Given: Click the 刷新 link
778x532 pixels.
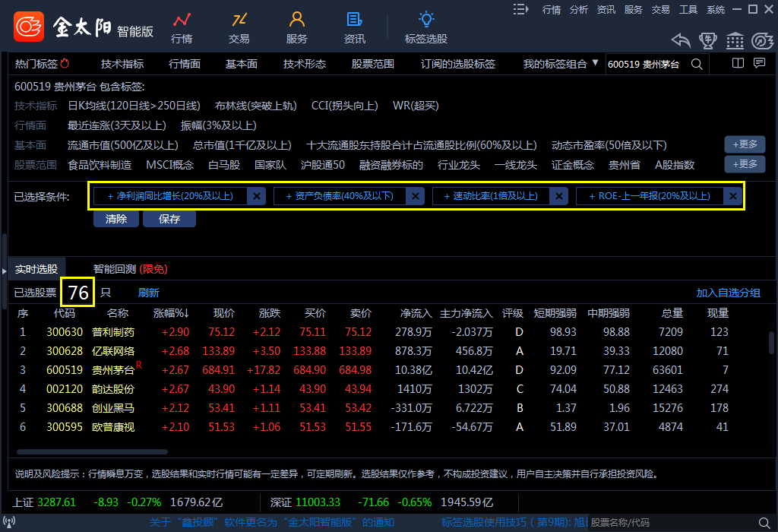Looking at the screenshot, I should point(148,293).
